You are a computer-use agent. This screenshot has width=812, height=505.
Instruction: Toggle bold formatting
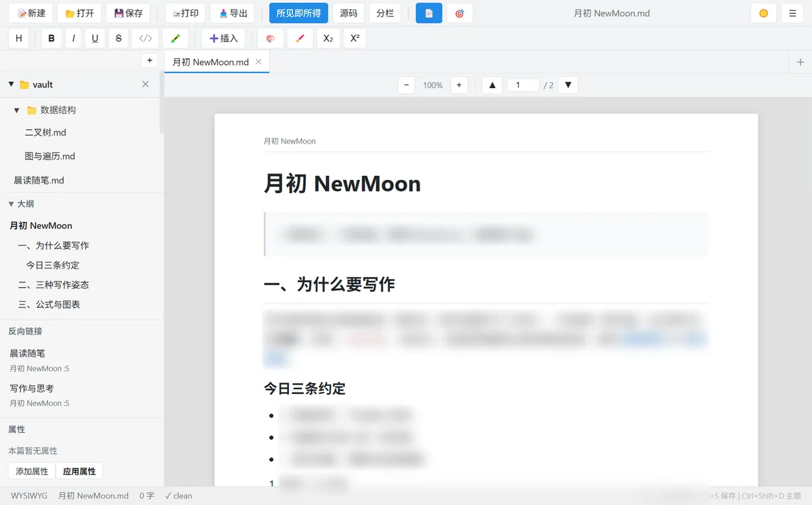[51, 38]
